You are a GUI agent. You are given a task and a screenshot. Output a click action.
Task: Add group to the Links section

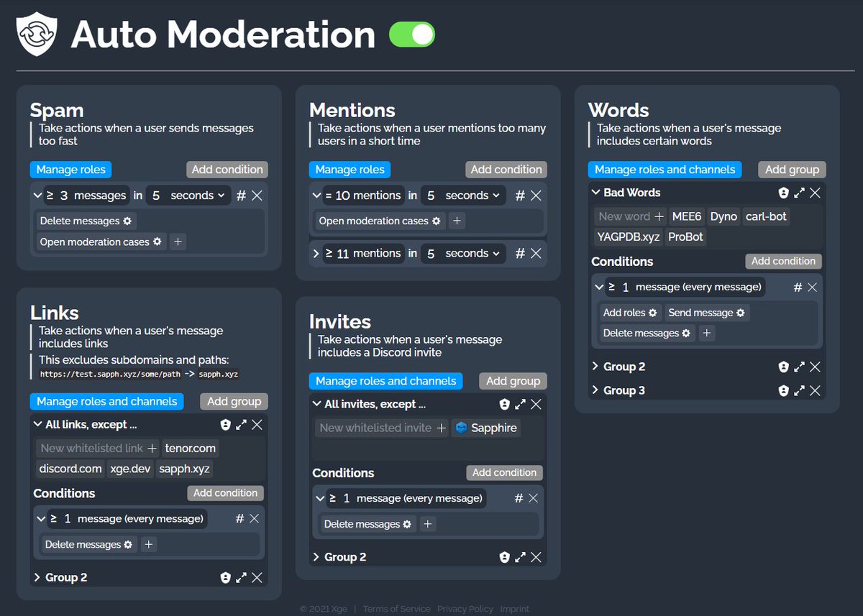pos(234,402)
